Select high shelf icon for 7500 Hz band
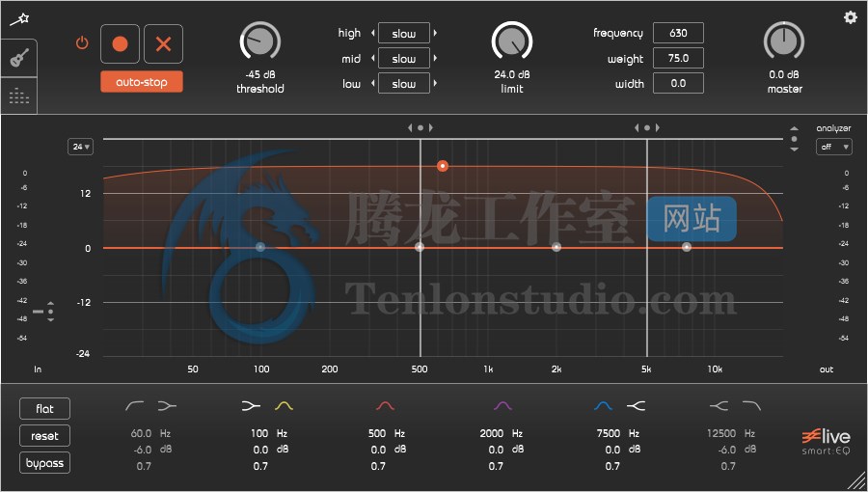868x492 pixels. 637,406
